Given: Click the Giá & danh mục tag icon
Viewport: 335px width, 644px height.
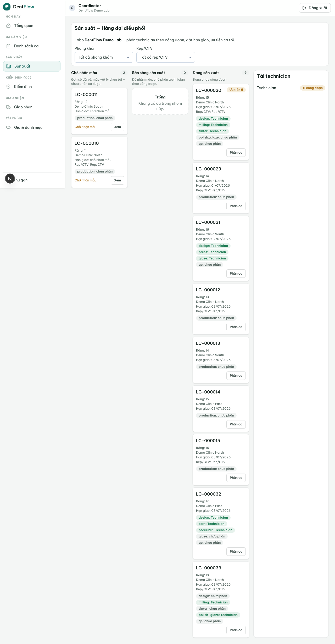Looking at the screenshot, I should click(8, 127).
